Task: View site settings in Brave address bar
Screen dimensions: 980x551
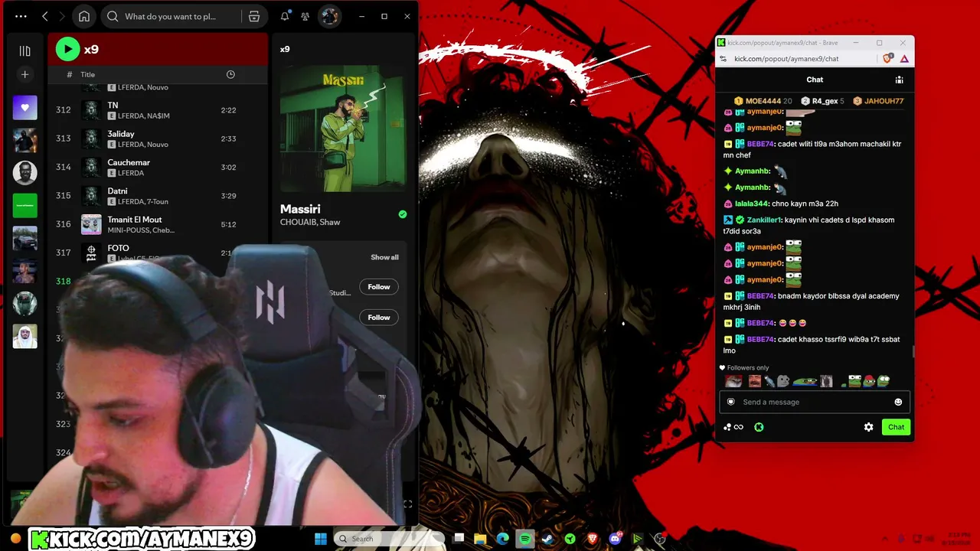Action: [723, 59]
